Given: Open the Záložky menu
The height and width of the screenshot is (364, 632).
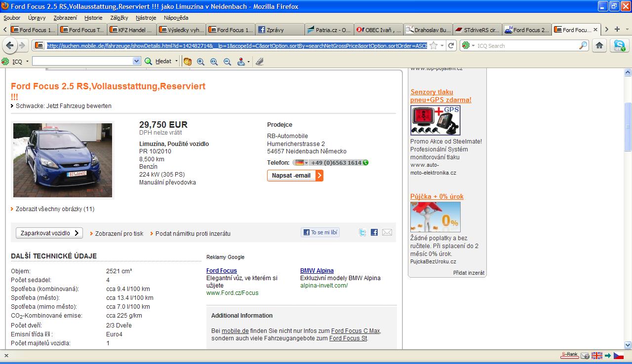Looking at the screenshot, I should pyautogui.click(x=119, y=18).
